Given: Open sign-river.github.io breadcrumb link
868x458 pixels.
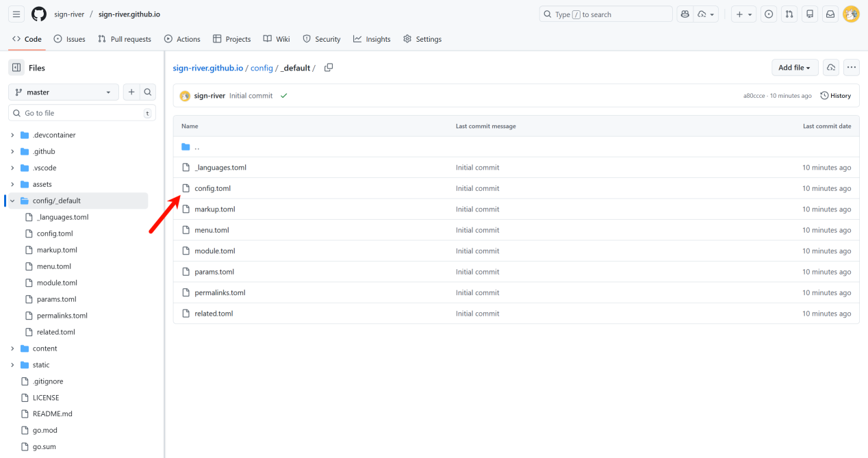Looking at the screenshot, I should (x=208, y=68).
